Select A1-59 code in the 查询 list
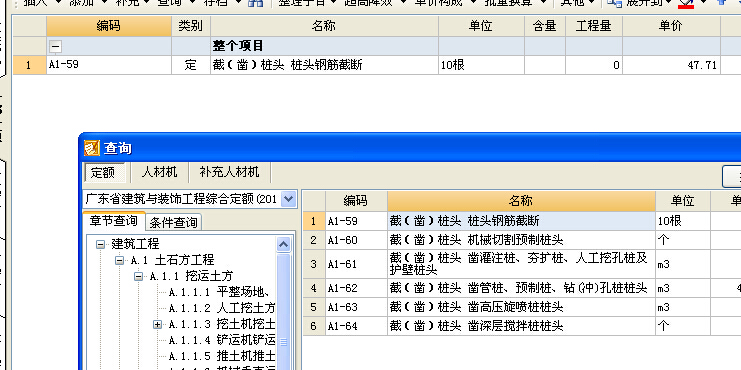This screenshot has height=370, width=741. click(x=356, y=221)
